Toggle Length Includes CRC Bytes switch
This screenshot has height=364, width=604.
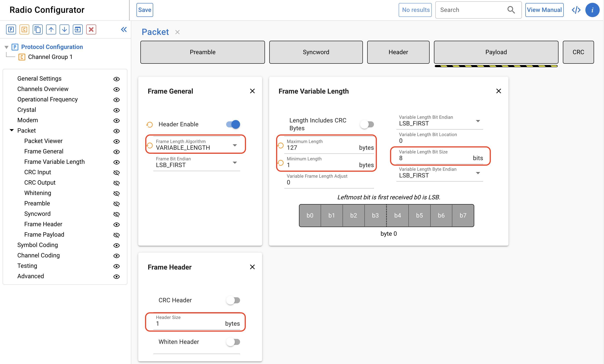(367, 124)
